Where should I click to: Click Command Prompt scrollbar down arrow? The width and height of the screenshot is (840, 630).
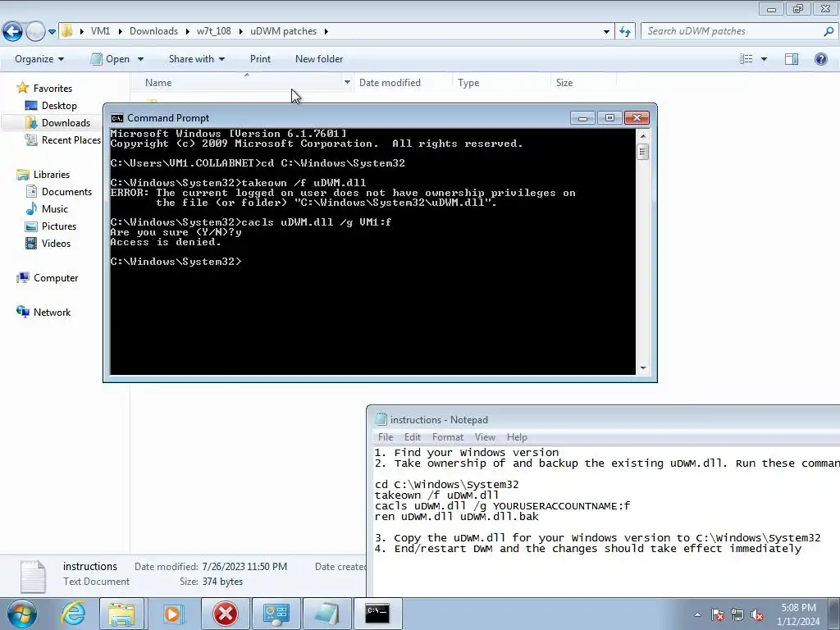643,368
